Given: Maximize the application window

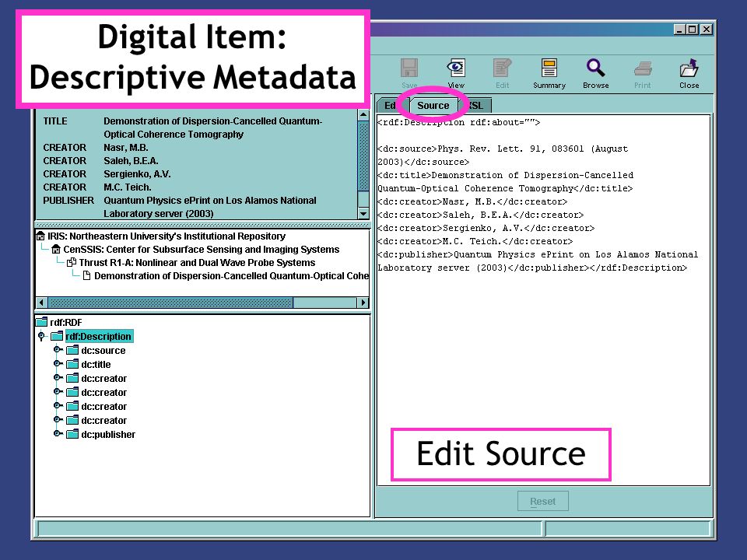Looking at the screenshot, I should [693, 30].
